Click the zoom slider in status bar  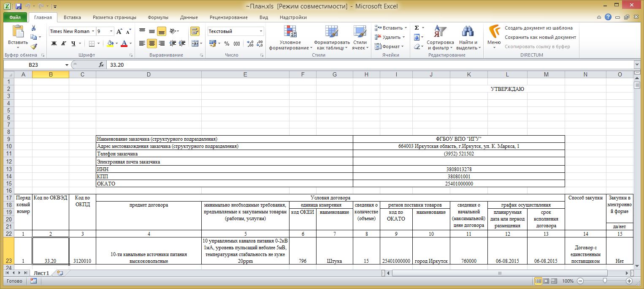click(605, 281)
